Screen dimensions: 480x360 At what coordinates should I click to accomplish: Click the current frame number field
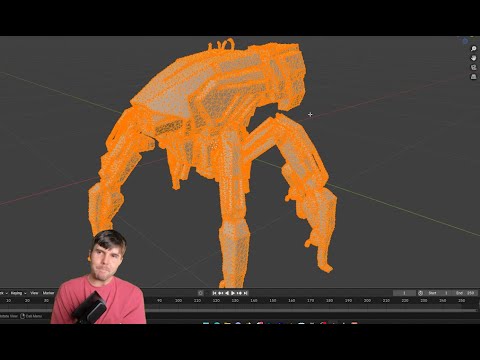tap(404, 293)
